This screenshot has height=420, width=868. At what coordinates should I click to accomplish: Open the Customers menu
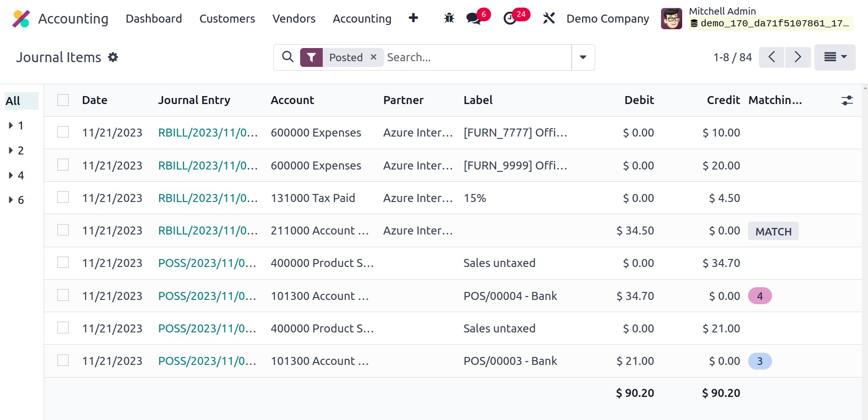[227, 18]
